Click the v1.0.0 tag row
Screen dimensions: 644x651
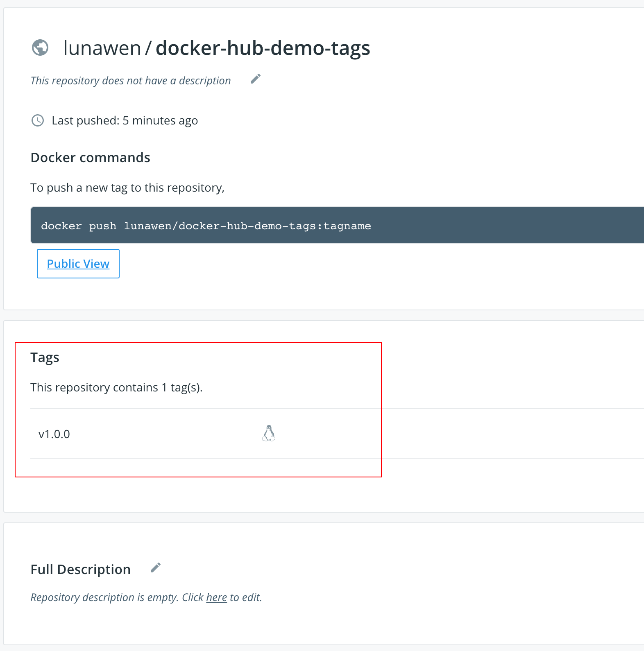tap(337, 433)
